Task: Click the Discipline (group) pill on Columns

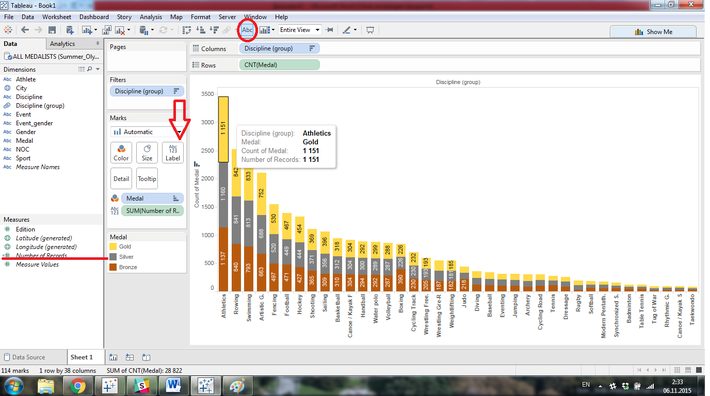Action: [279, 48]
